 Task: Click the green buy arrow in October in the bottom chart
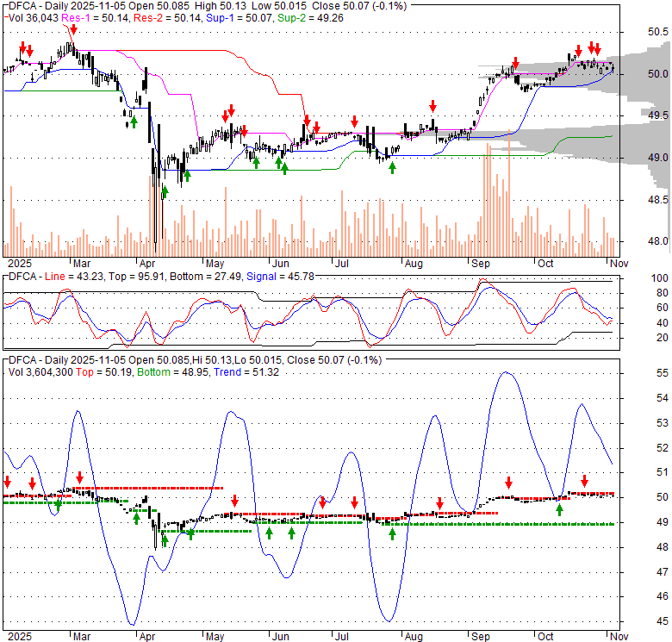tap(559, 509)
